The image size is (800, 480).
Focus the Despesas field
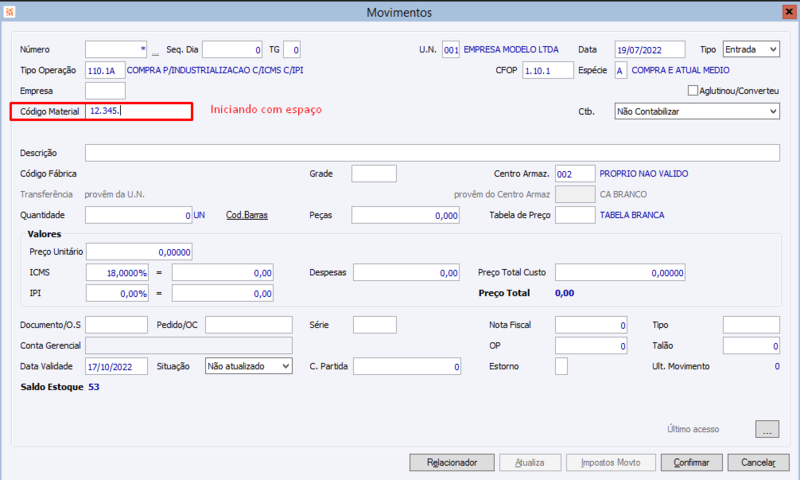click(x=407, y=272)
